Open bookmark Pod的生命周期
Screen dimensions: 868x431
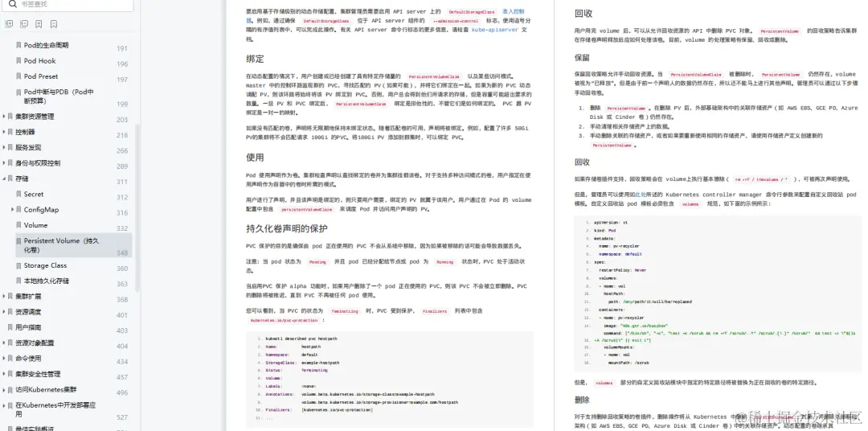46,45
